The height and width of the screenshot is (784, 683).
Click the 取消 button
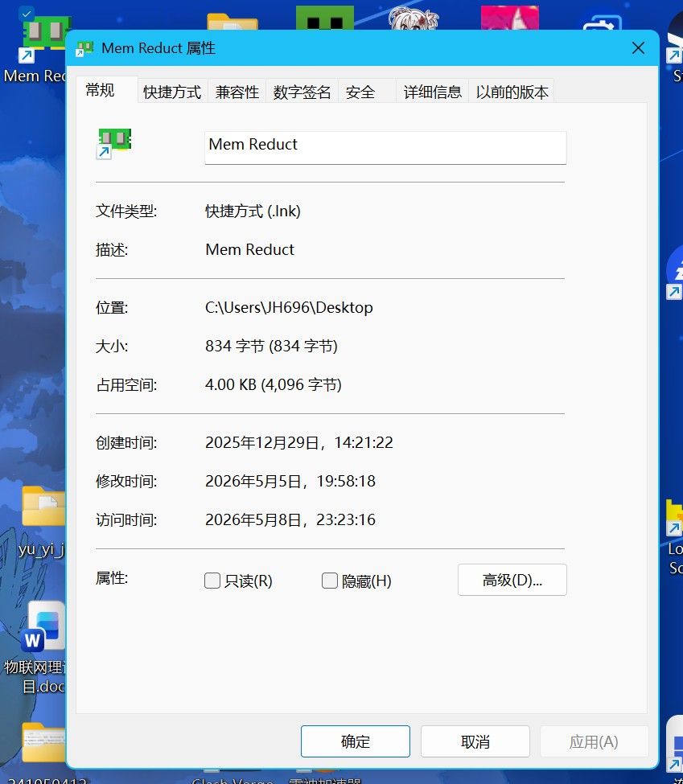coord(475,741)
